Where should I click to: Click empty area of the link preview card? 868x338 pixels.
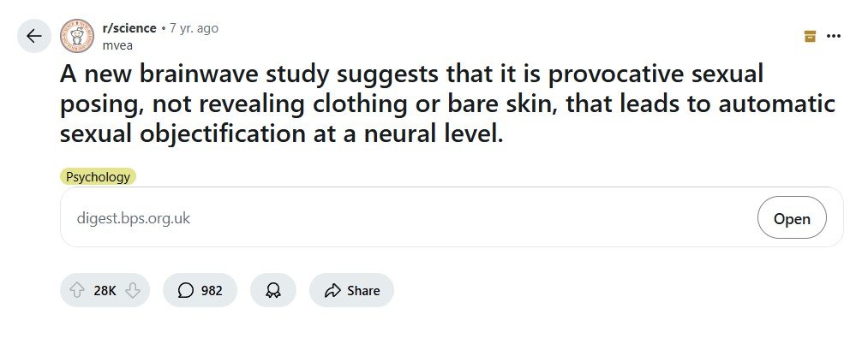click(470, 218)
